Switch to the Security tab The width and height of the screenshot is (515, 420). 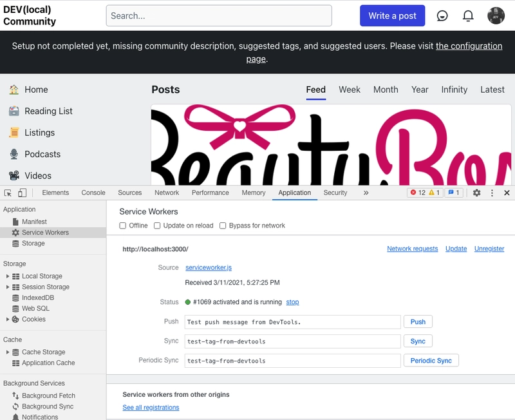click(335, 193)
